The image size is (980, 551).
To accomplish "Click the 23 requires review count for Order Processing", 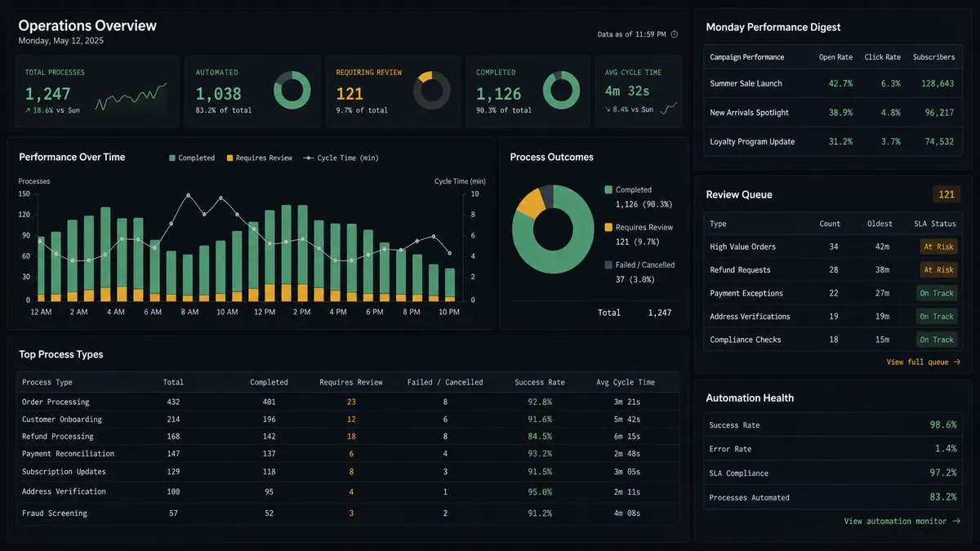I will coord(351,402).
